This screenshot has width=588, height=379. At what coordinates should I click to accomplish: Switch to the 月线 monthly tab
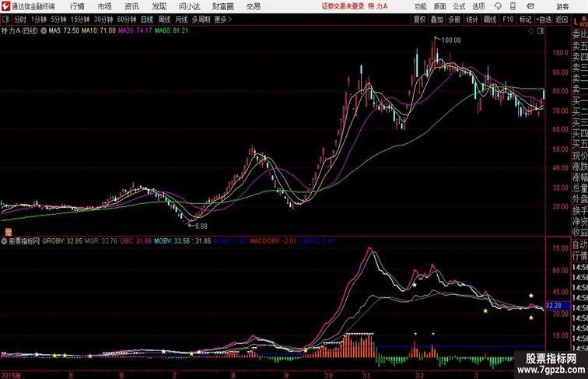coord(181,19)
